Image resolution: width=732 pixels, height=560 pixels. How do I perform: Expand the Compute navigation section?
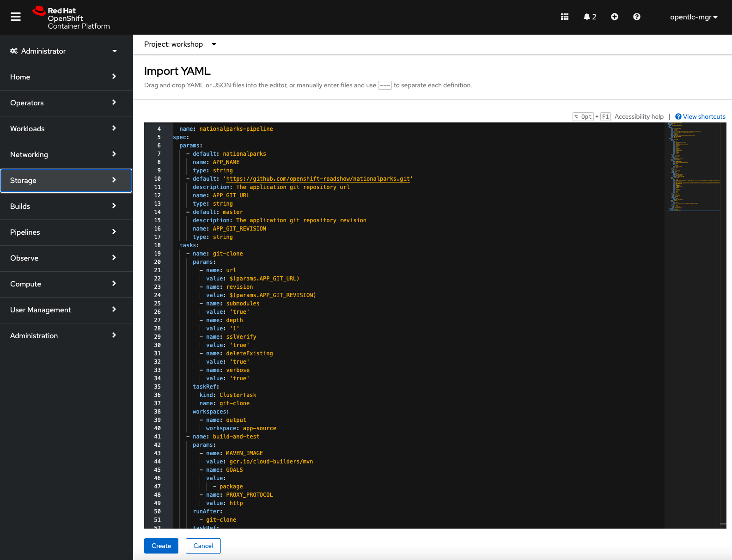(67, 284)
